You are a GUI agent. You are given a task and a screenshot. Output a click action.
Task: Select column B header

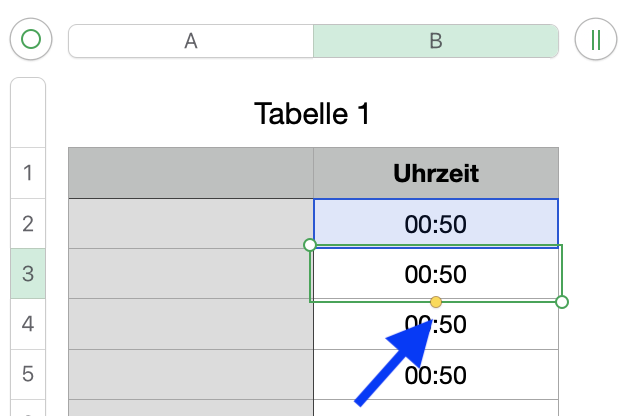coord(435,41)
